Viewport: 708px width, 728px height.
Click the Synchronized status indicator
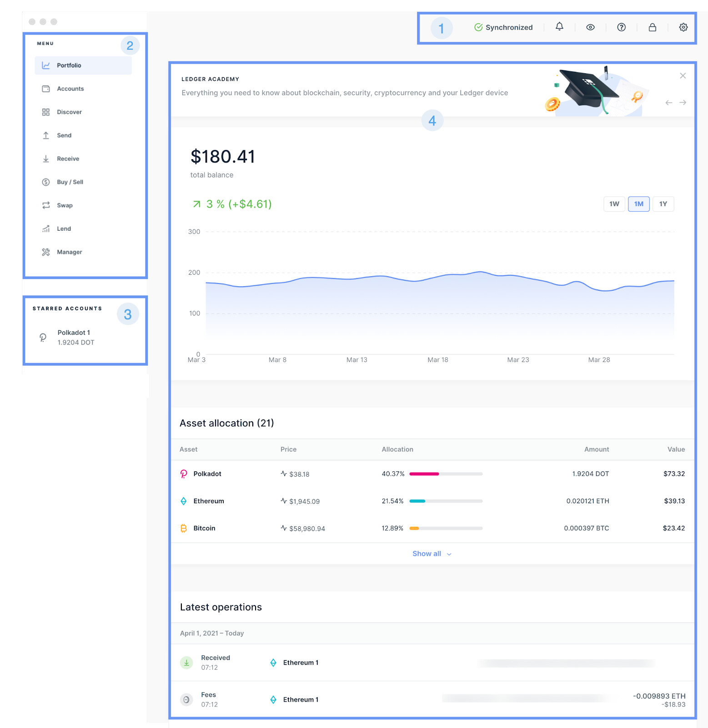pos(503,27)
